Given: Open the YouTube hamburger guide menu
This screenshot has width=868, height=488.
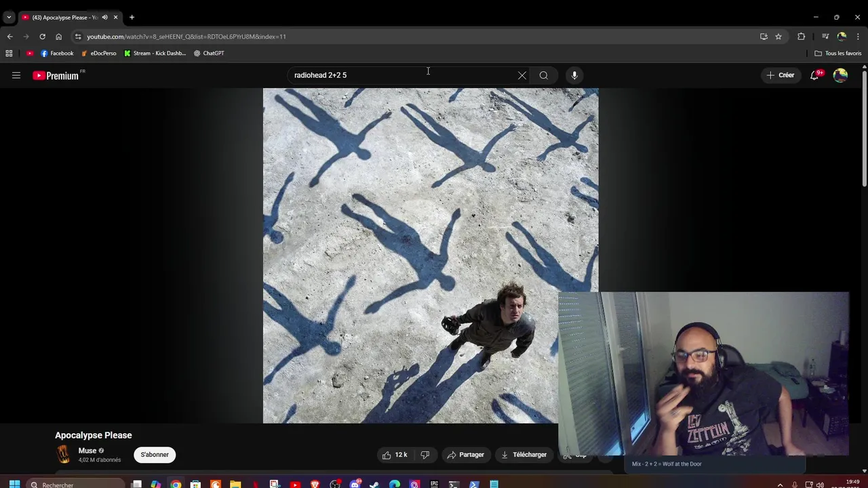Looking at the screenshot, I should [16, 75].
